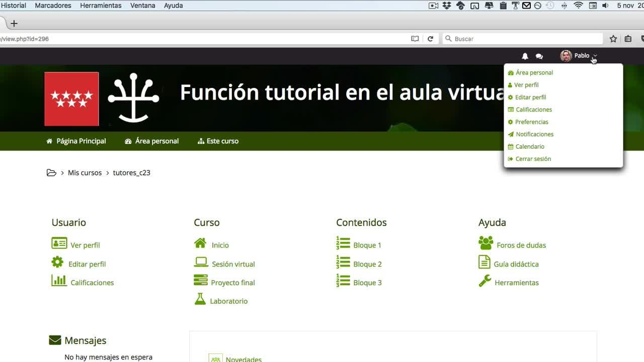Open Preferencias from the user menu
Image resolution: width=644 pixels, height=362 pixels.
[x=532, y=122]
